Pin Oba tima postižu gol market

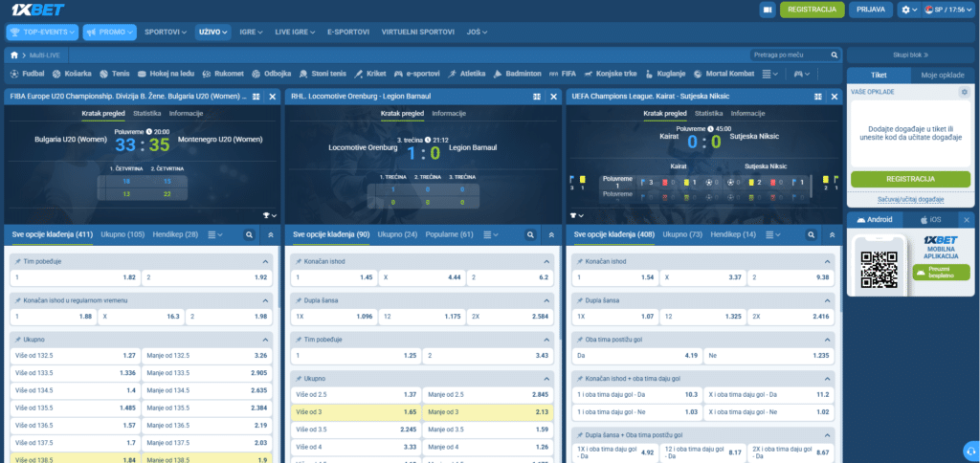580,340
